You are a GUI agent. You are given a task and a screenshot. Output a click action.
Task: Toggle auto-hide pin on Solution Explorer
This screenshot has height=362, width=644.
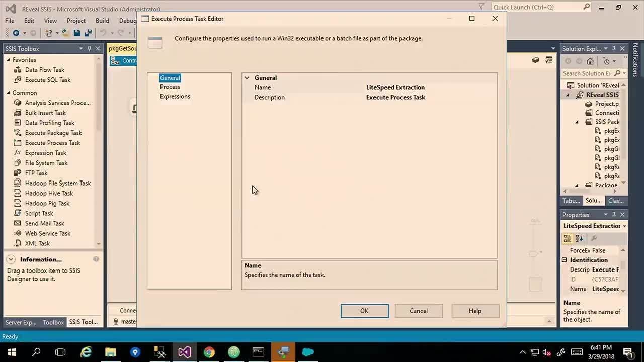point(614,48)
